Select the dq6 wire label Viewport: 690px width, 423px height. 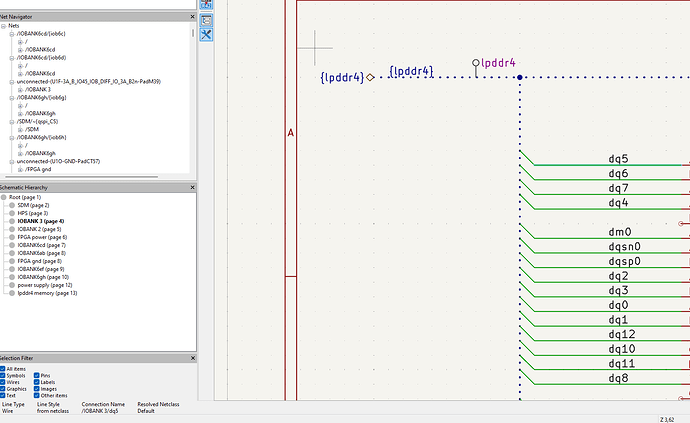[618, 173]
